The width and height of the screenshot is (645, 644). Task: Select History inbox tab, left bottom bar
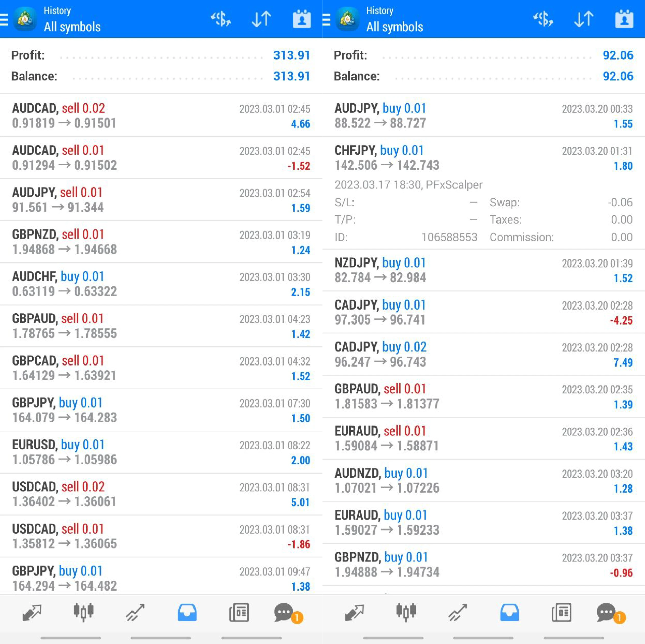[x=187, y=613]
